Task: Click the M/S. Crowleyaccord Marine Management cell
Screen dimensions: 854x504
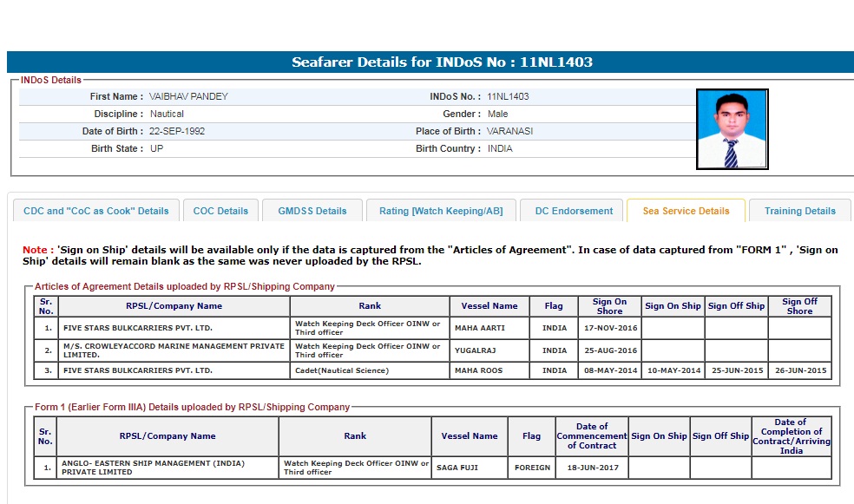Action: pyautogui.click(x=174, y=350)
